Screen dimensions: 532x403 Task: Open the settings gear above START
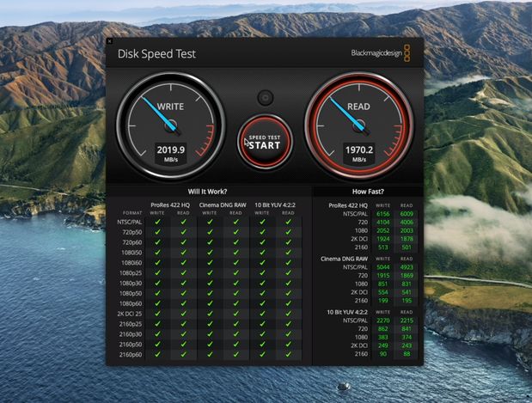(266, 98)
